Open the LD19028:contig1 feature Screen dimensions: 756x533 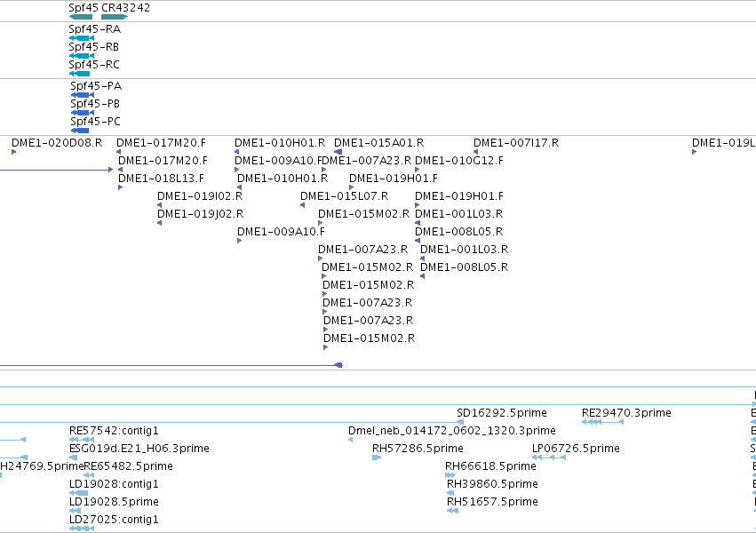pyautogui.click(x=78, y=494)
